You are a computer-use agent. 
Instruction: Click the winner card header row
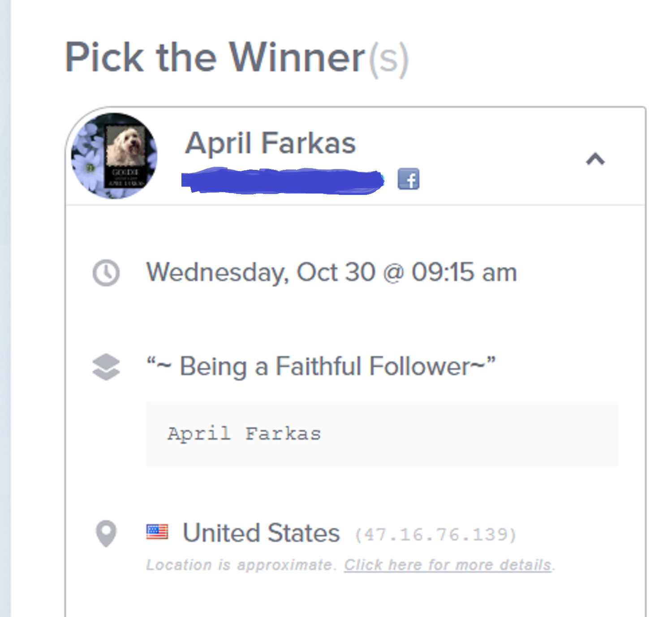[355, 156]
